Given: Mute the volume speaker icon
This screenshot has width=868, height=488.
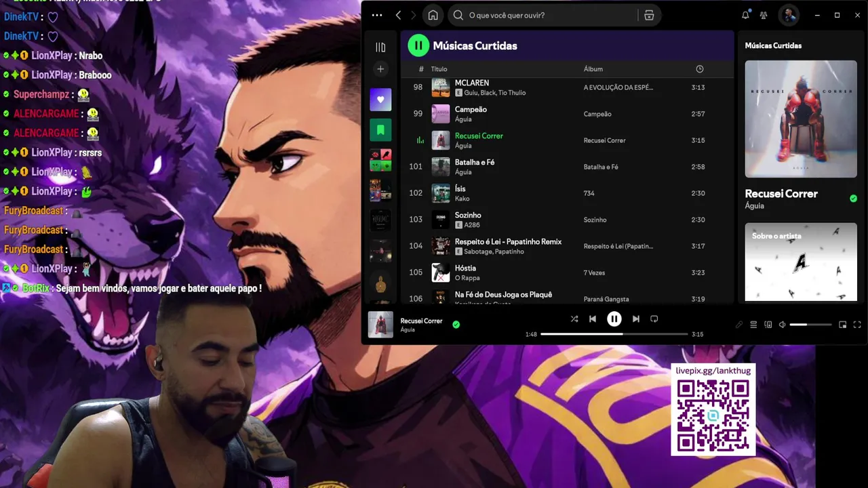Looking at the screenshot, I should (x=782, y=325).
